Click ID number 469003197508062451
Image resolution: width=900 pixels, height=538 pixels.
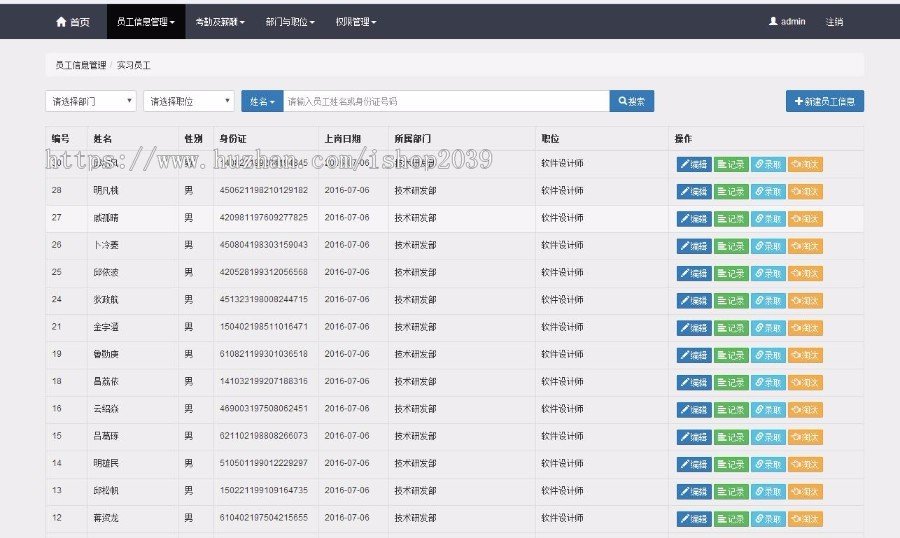point(263,408)
